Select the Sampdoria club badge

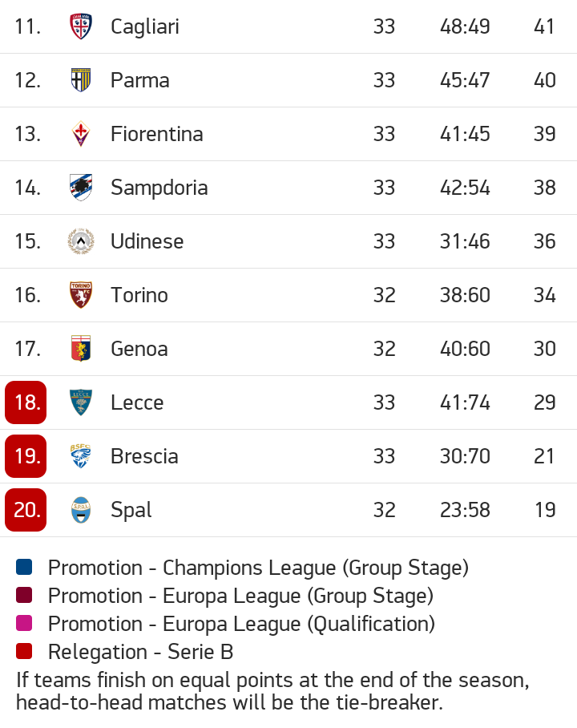(81, 188)
